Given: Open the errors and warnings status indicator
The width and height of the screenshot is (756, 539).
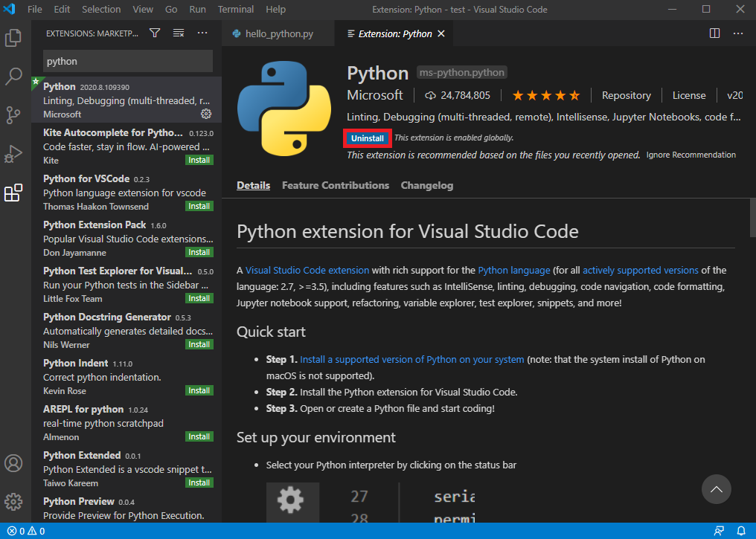Looking at the screenshot, I should click(x=27, y=531).
